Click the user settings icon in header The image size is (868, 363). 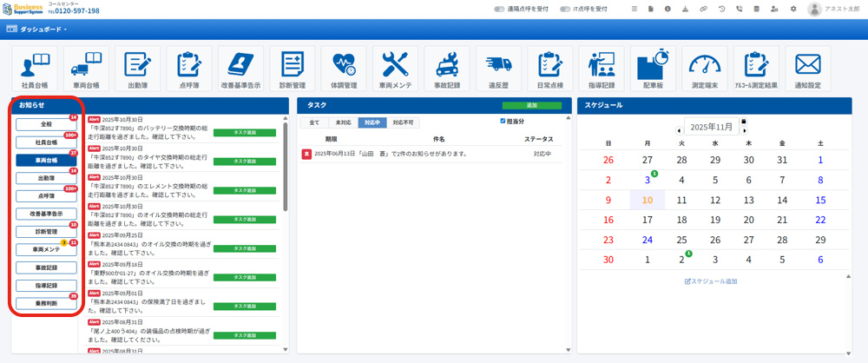(x=774, y=9)
